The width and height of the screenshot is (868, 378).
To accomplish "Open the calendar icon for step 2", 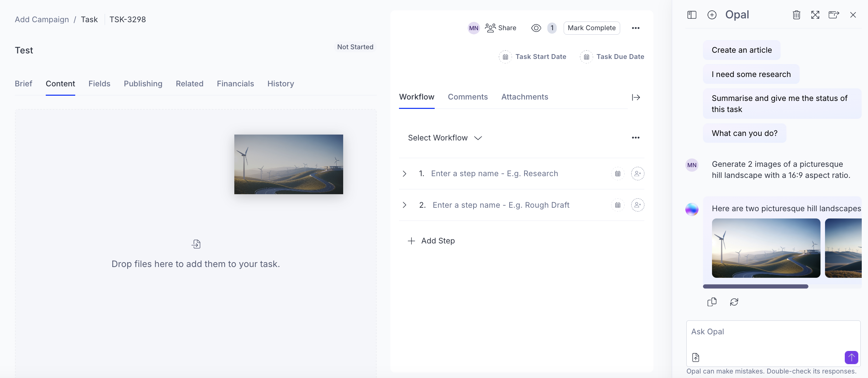I will click(617, 205).
